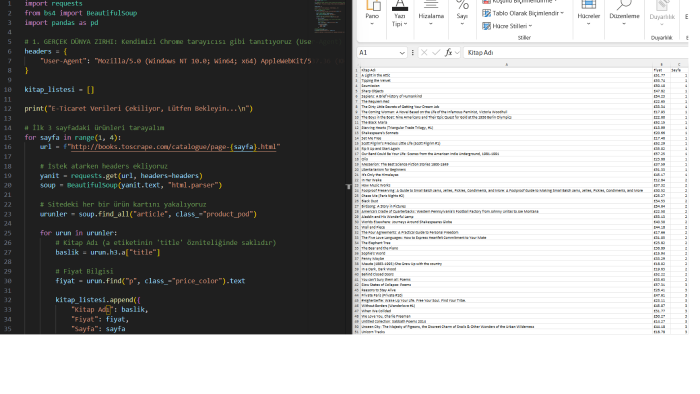The width and height of the screenshot is (700, 394).
Task: Open Tablo Olarak Biçimlendir menu
Action: pos(523,13)
